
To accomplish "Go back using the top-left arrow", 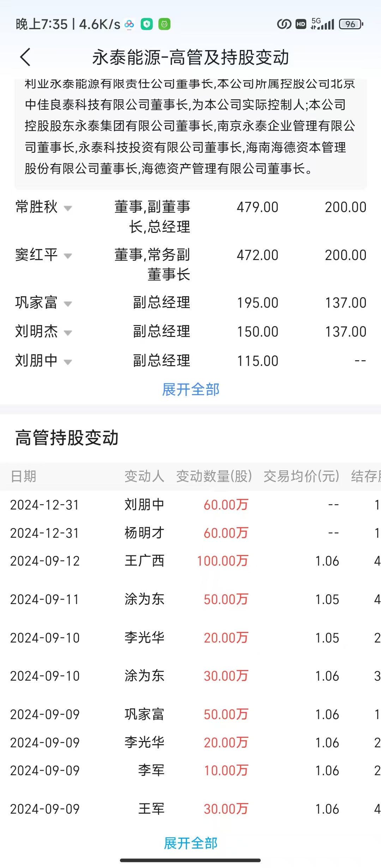I will [x=25, y=57].
